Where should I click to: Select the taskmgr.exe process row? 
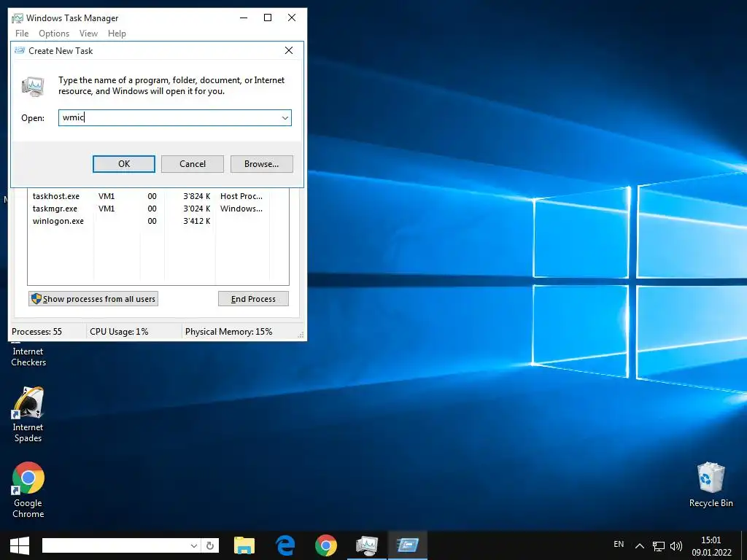(158, 209)
